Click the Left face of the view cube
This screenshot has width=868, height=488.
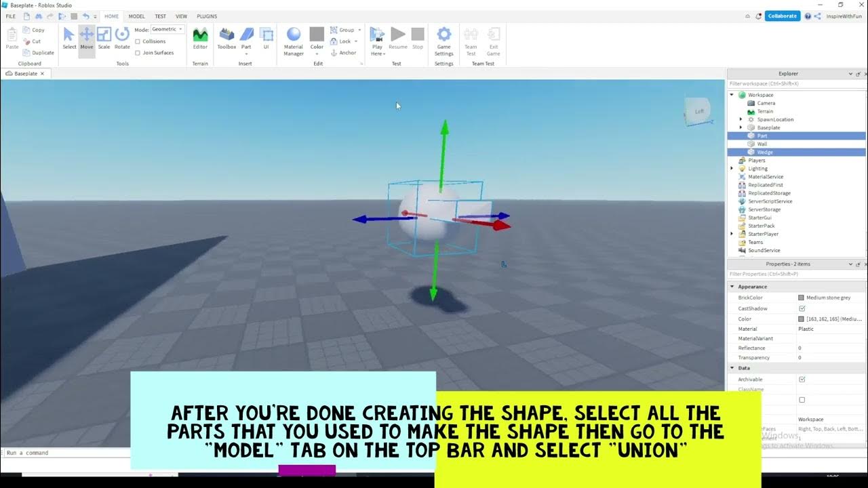click(x=698, y=112)
